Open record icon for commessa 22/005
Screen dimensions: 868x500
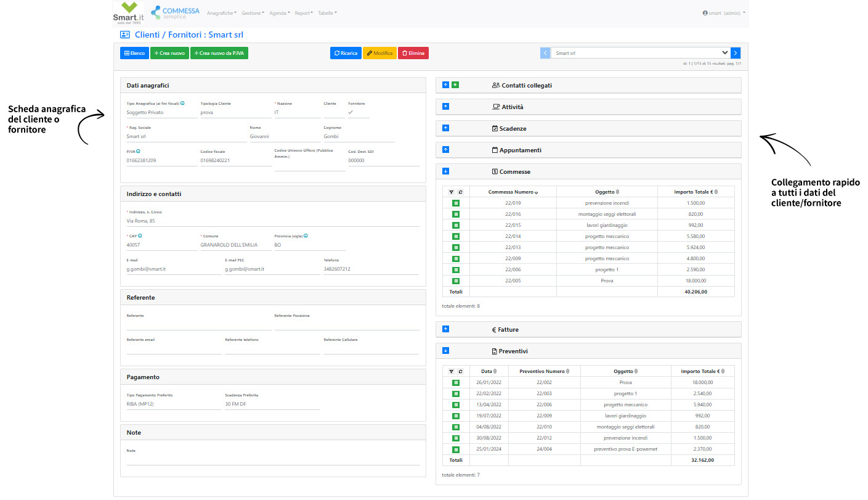point(456,281)
